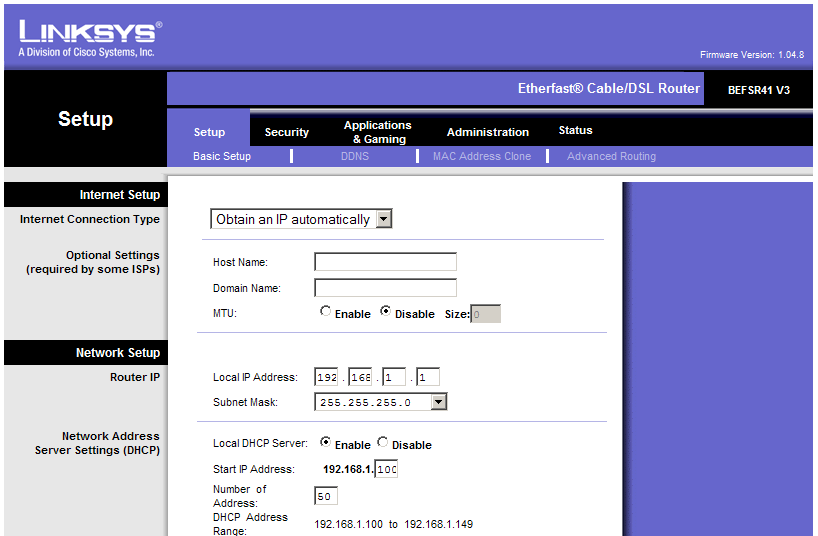Click third Local IP octet field
This screenshot has height=536, width=818.
[394, 377]
